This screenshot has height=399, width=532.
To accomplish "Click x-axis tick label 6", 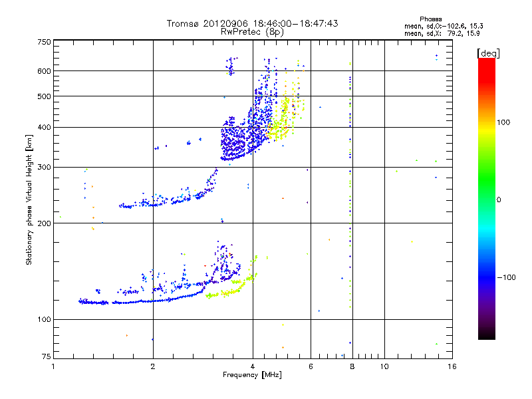I will click(311, 366).
